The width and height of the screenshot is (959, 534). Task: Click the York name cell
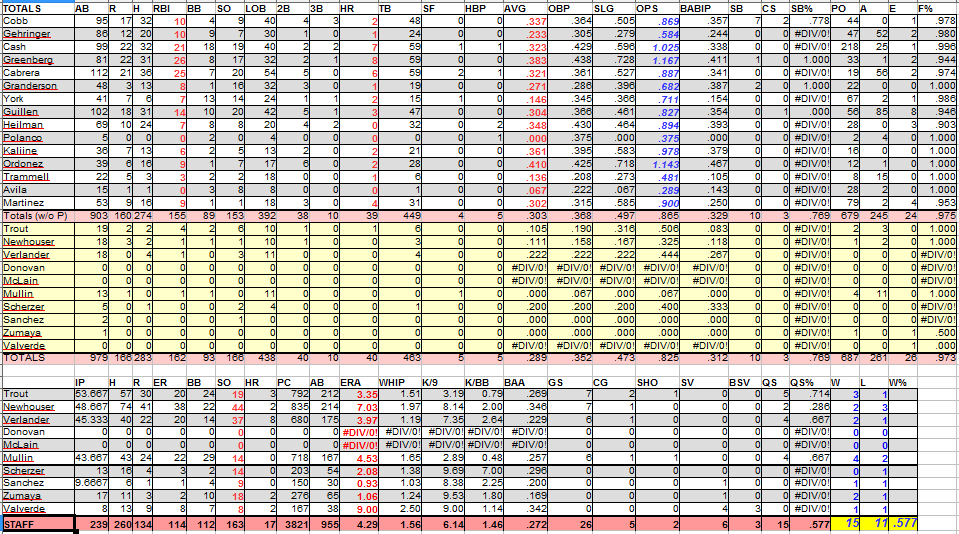[x=38, y=99]
